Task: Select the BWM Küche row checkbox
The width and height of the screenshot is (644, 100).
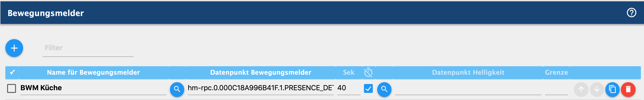Action: coord(12,88)
